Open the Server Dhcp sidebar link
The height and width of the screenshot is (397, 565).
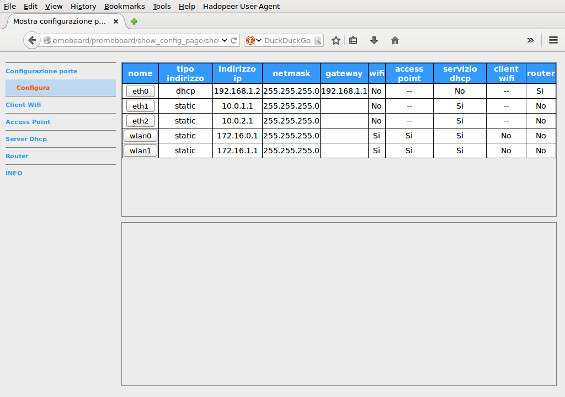(x=26, y=139)
